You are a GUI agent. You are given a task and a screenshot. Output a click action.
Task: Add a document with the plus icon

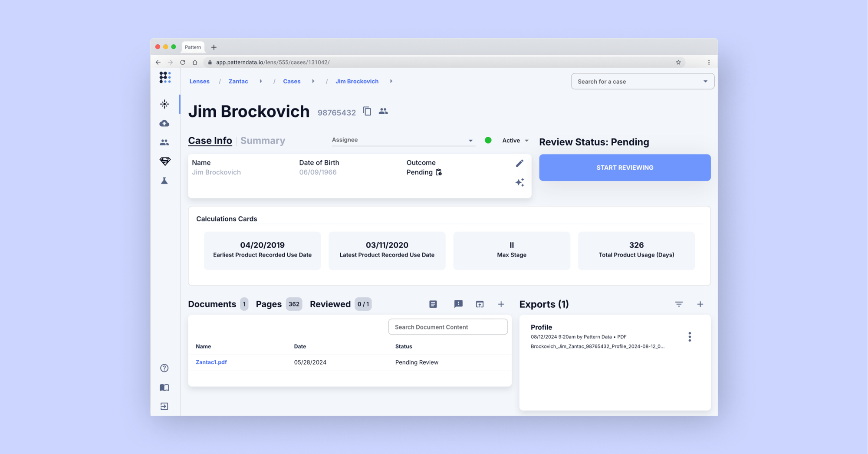pos(501,304)
